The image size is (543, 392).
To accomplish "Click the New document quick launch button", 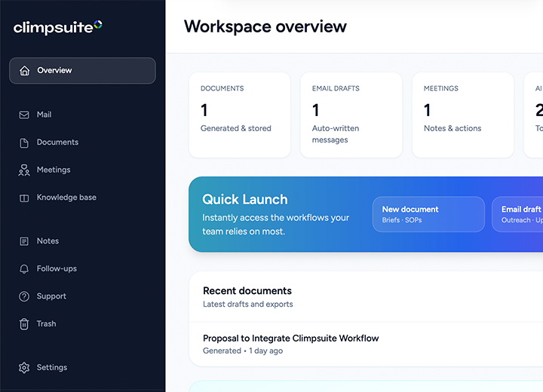I will [x=428, y=214].
